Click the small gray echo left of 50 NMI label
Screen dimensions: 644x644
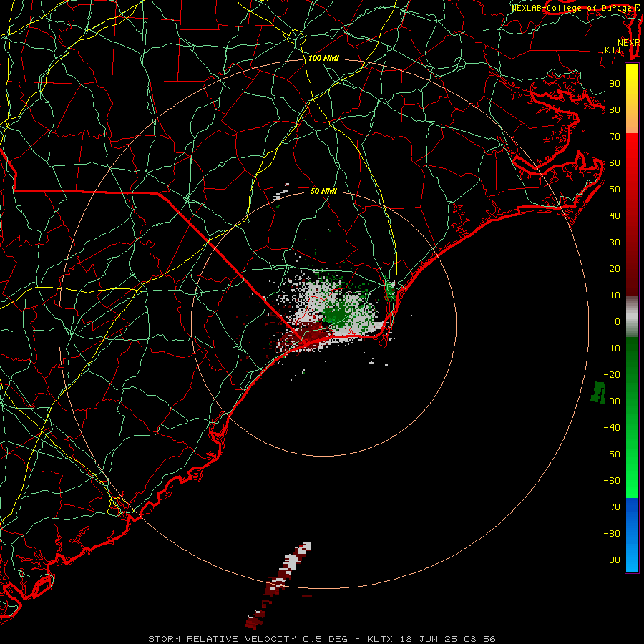pyautogui.click(x=280, y=193)
